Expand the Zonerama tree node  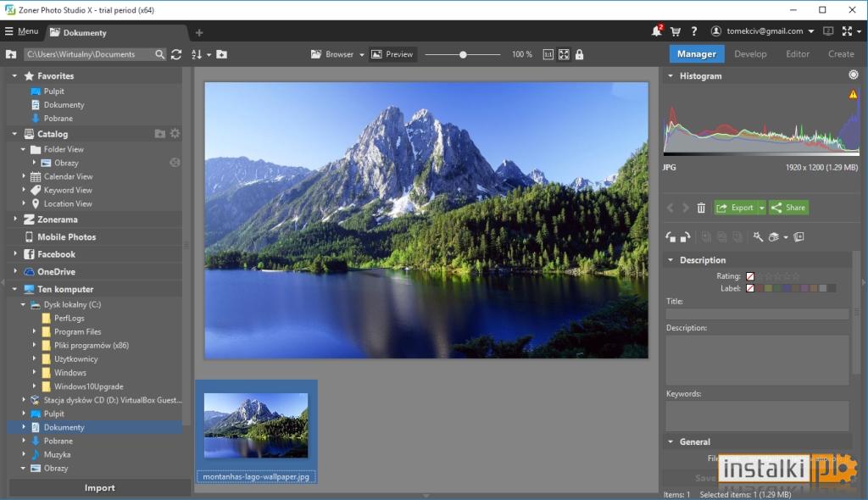click(x=15, y=219)
